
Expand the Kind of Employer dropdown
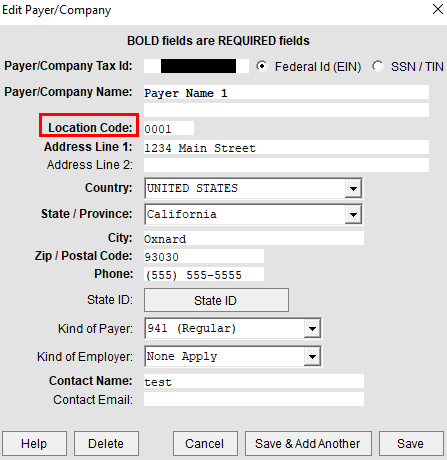312,356
